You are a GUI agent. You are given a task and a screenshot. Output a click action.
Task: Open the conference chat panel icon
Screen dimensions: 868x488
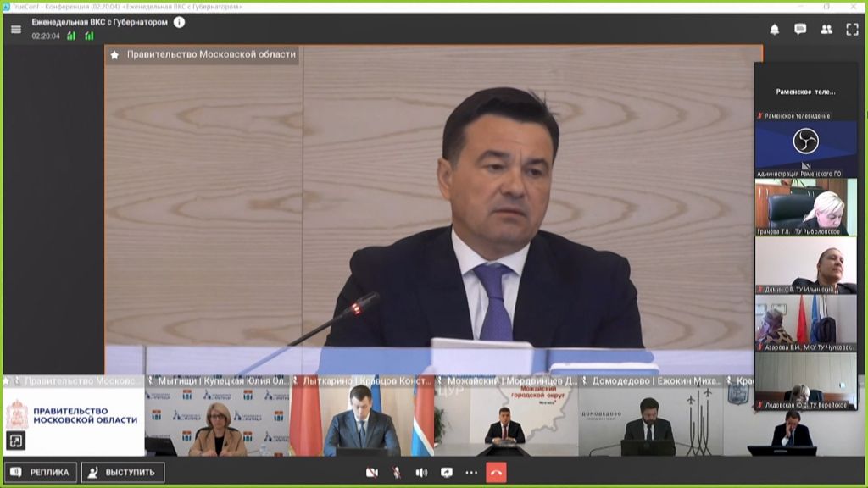pyautogui.click(x=800, y=30)
